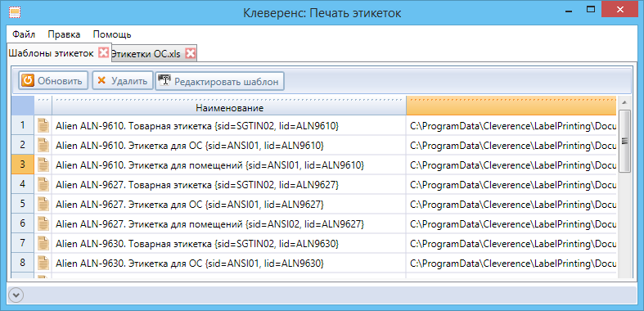Click the Обновить refresh icon

(27, 80)
